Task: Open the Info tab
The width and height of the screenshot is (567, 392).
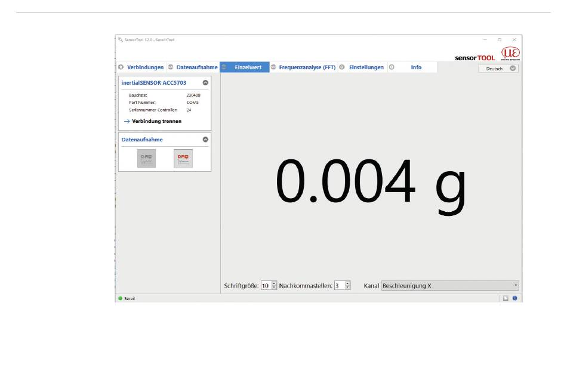Action: point(412,67)
